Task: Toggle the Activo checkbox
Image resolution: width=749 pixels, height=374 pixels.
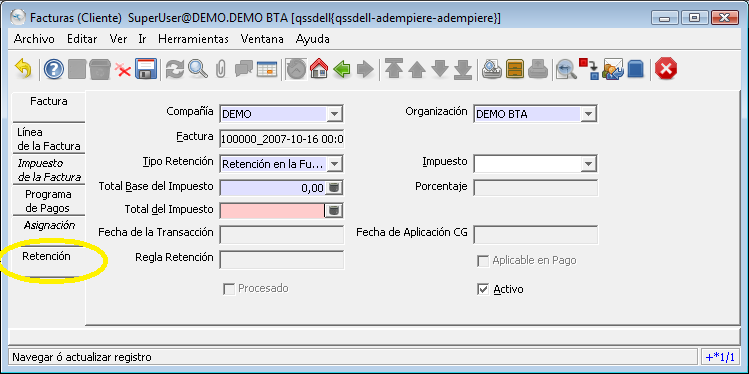Action: pos(483,289)
